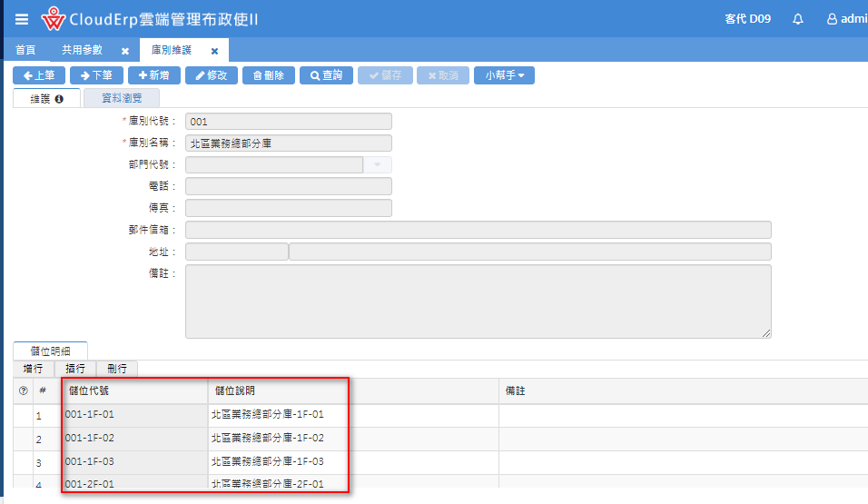
Task: Select the 001-1F-02 row cell
Action: pos(135,439)
